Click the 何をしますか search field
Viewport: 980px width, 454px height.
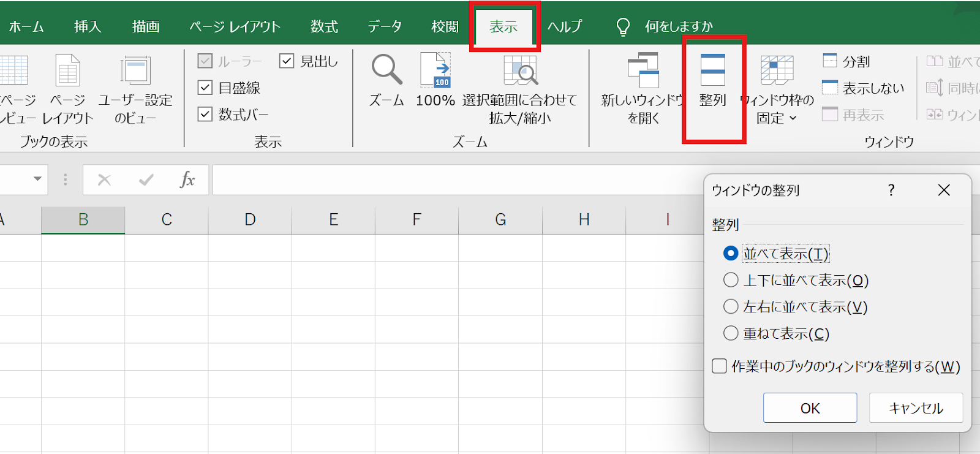click(x=679, y=26)
